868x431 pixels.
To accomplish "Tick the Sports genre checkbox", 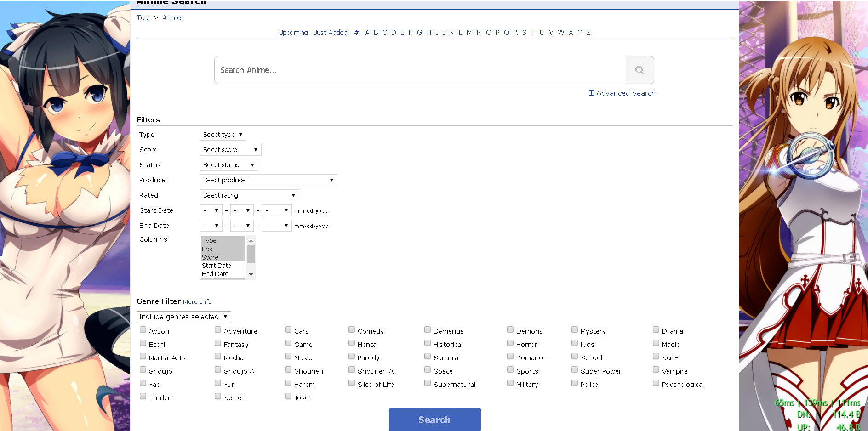I will coord(510,370).
